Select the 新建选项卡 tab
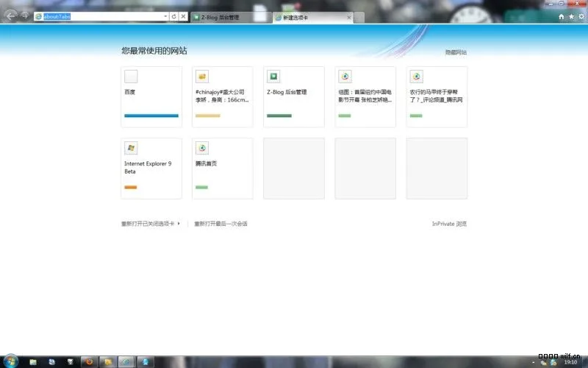 pyautogui.click(x=314, y=17)
